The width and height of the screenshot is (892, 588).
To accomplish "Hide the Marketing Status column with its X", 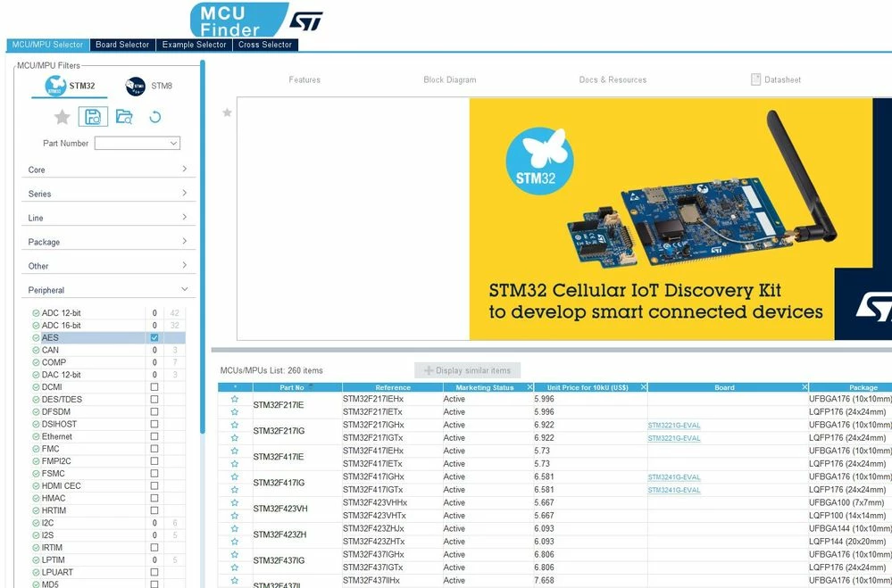I will 529,387.
